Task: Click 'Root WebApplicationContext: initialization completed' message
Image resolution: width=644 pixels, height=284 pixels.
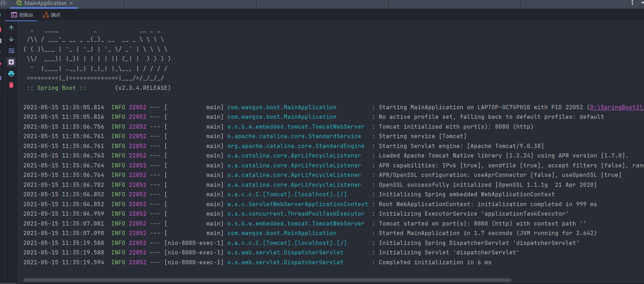Action: coord(488,204)
